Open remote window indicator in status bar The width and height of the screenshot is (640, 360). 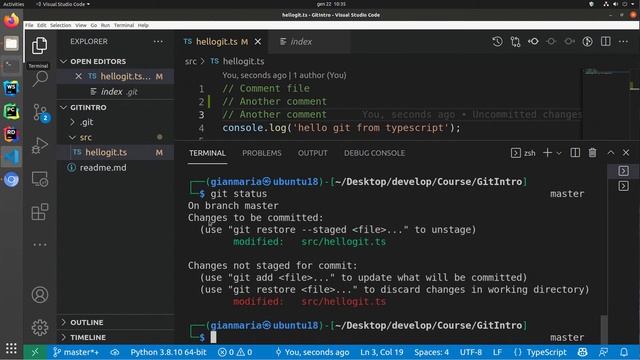[x=35, y=352]
